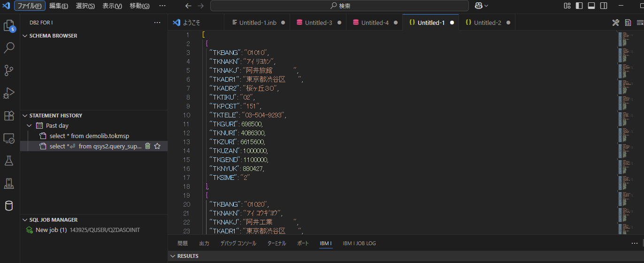Click the unsaved dot on Untitled-2 tab

pyautogui.click(x=508, y=23)
